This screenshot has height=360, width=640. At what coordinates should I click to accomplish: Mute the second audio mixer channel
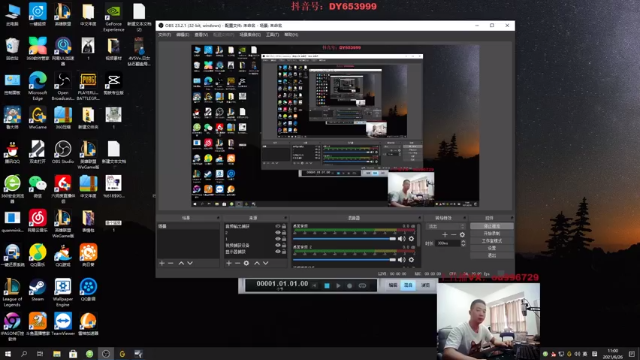click(402, 260)
